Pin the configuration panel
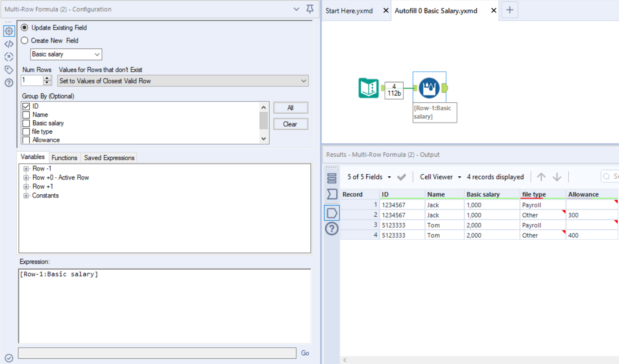Image resolution: width=619 pixels, height=364 pixels. pyautogui.click(x=309, y=9)
